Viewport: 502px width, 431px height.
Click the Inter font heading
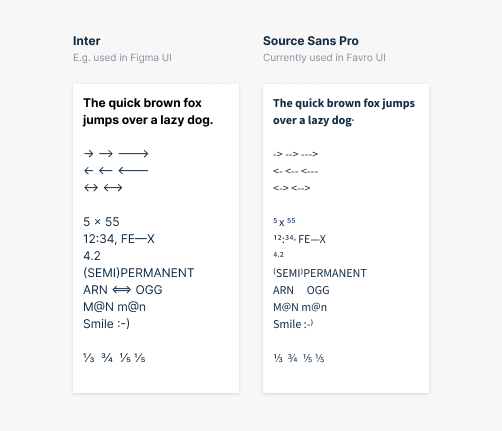(x=86, y=41)
